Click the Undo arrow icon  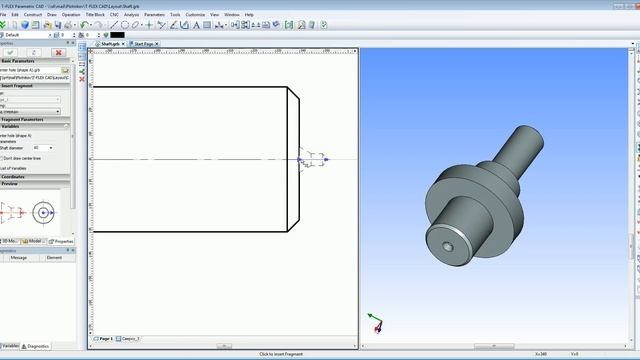pos(84,25)
